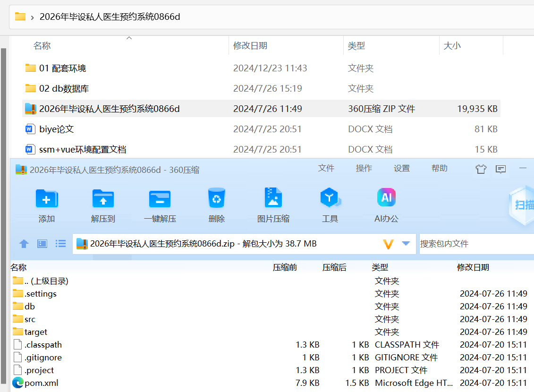Open the 操作 menu in 360压缩
Screen dimensions: 534x392
[x=364, y=168]
